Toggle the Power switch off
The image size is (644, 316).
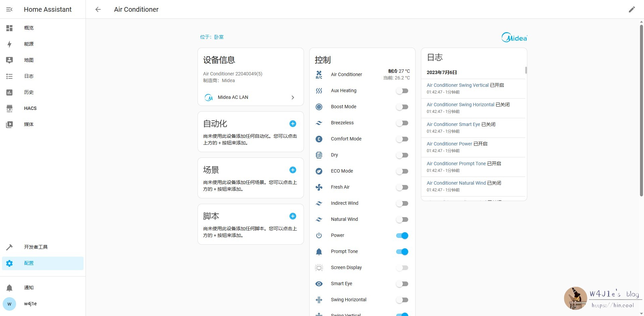402,236
